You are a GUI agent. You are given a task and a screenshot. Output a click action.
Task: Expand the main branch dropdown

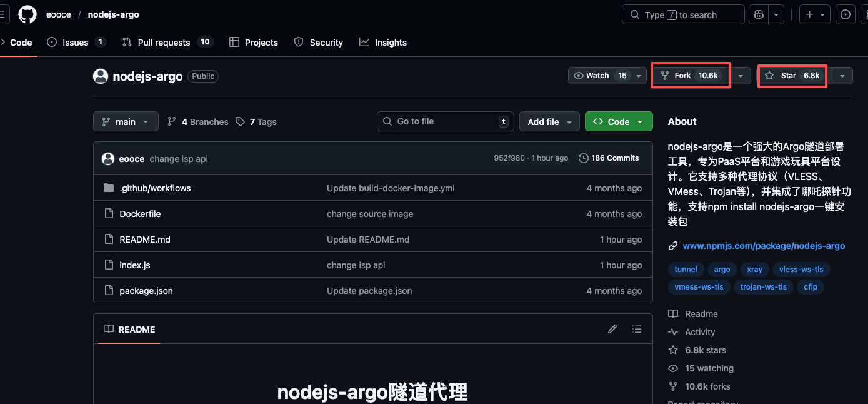[126, 122]
